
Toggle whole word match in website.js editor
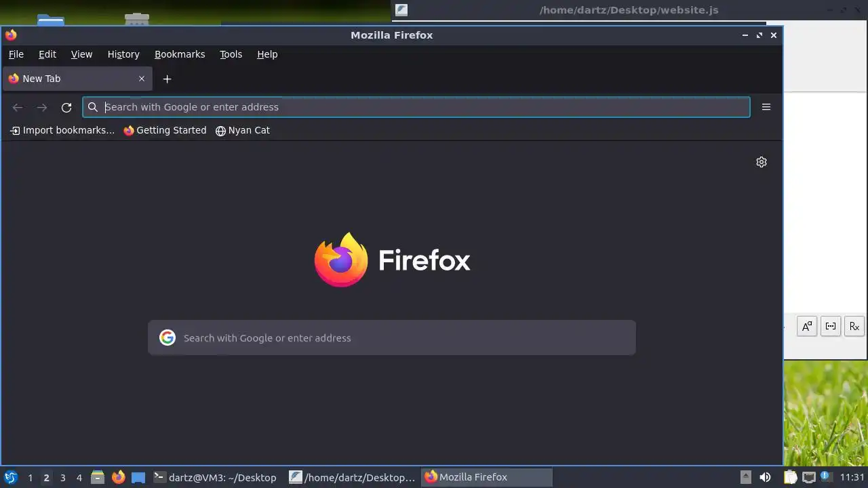click(831, 326)
